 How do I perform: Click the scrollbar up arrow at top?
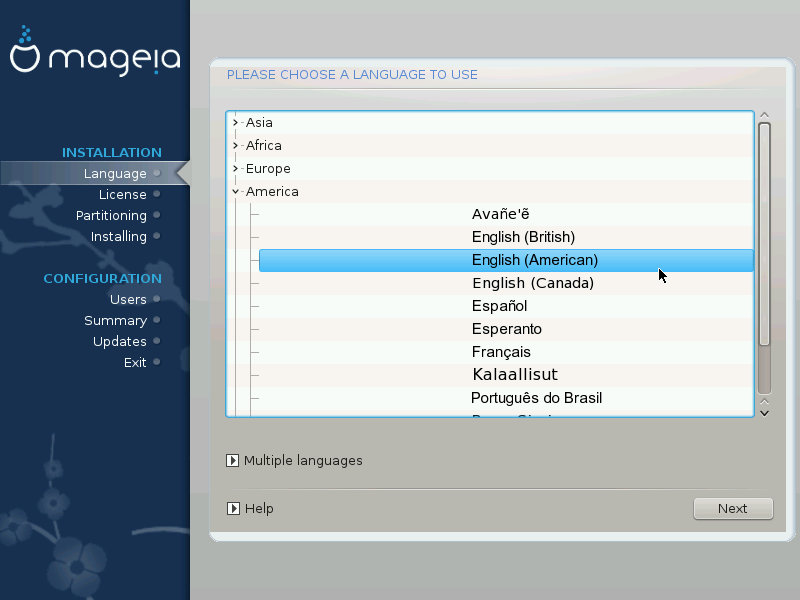click(764, 115)
